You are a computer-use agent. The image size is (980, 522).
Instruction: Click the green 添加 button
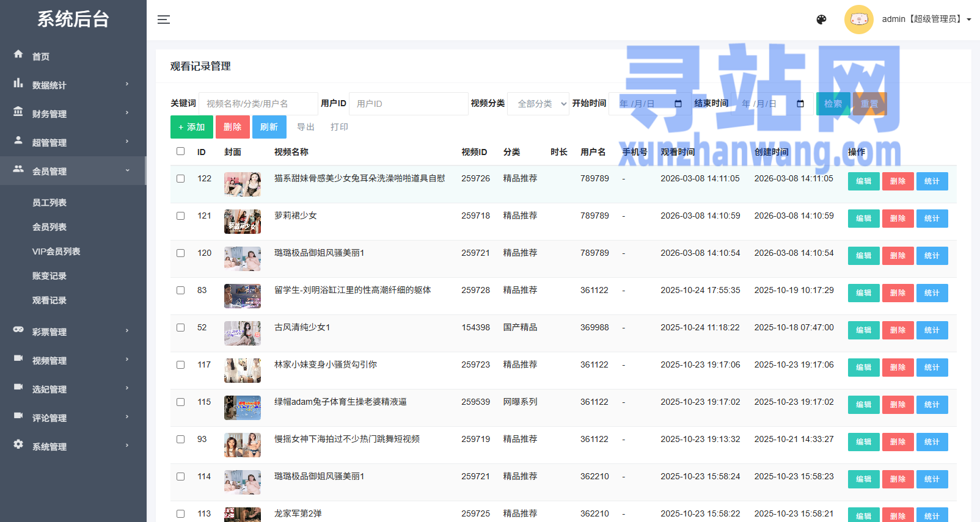(192, 127)
